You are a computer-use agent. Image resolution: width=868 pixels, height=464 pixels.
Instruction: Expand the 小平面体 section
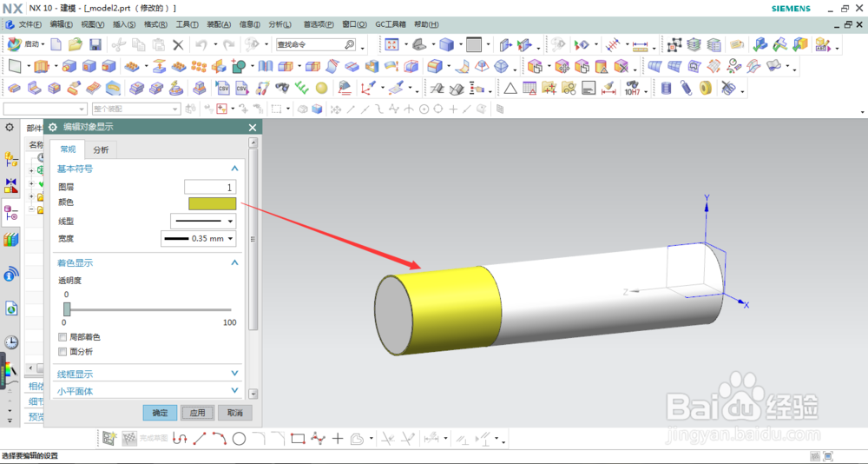[234, 391]
